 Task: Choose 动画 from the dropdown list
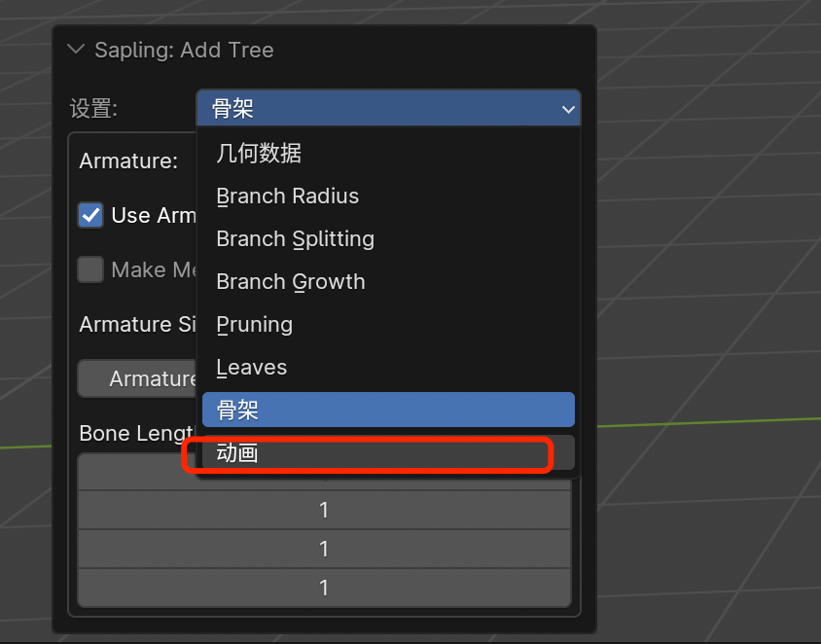pyautogui.click(x=388, y=453)
